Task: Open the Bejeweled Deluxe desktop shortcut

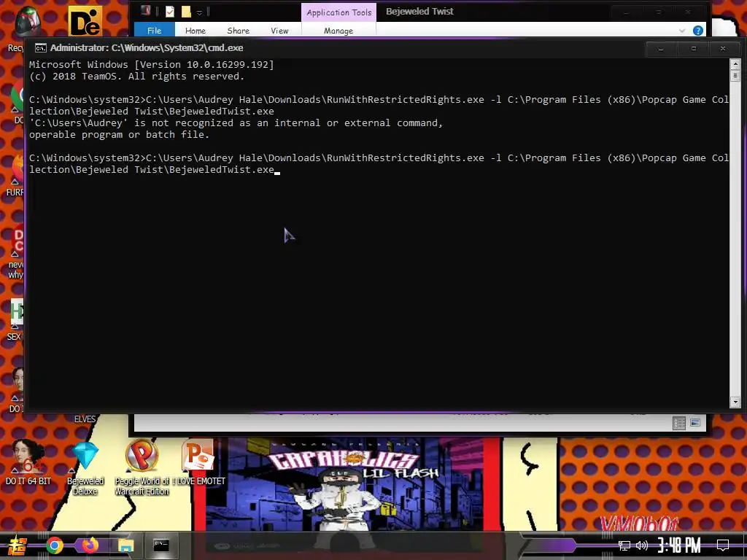Action: click(x=85, y=468)
